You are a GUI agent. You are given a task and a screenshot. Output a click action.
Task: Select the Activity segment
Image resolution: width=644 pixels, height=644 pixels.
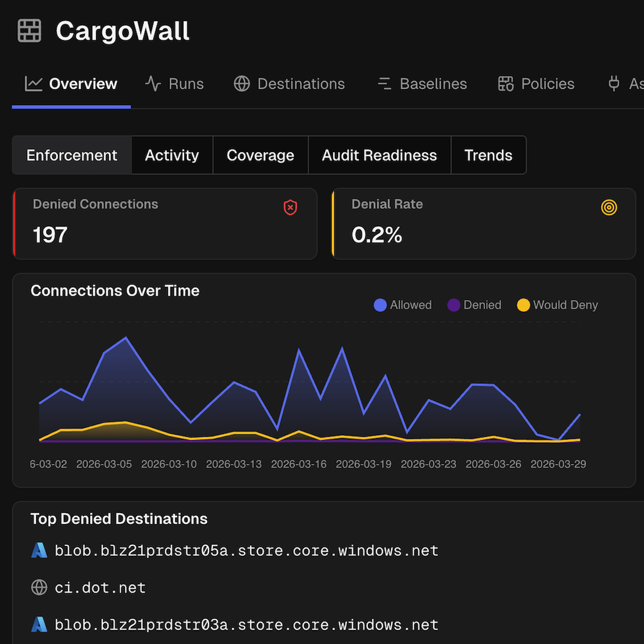[172, 155]
